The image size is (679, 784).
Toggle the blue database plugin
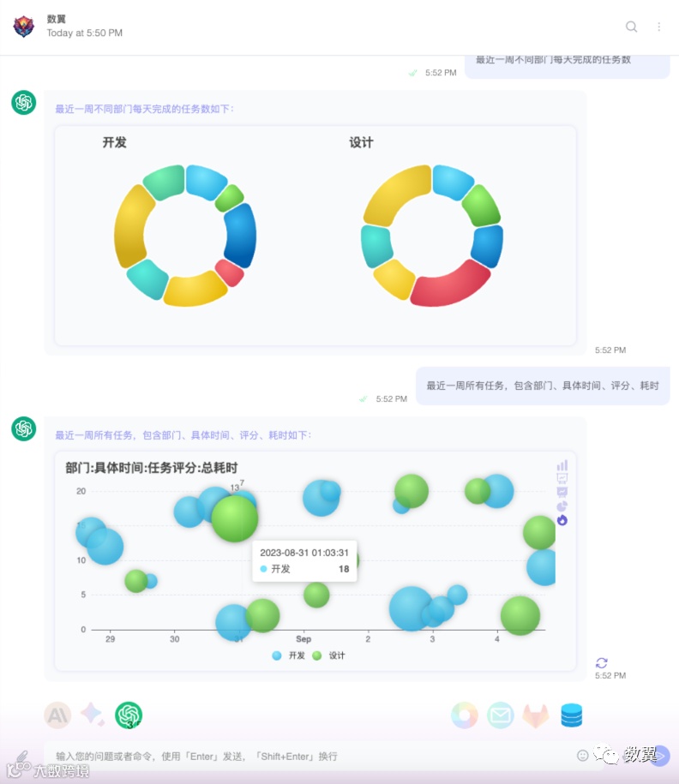pos(572,715)
